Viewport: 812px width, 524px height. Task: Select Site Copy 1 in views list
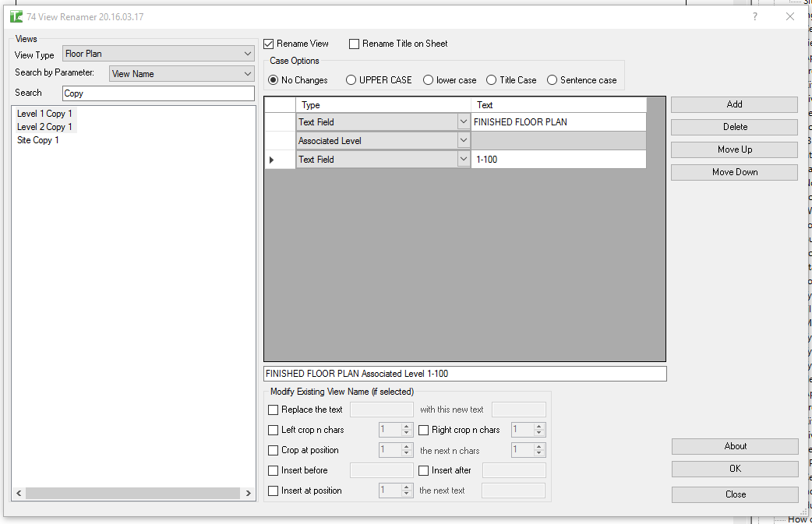coord(38,140)
